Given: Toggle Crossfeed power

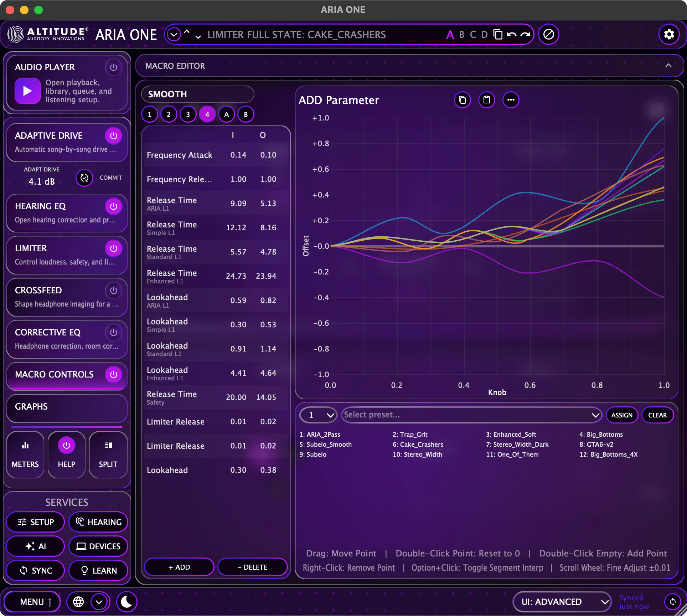Looking at the screenshot, I should (113, 290).
